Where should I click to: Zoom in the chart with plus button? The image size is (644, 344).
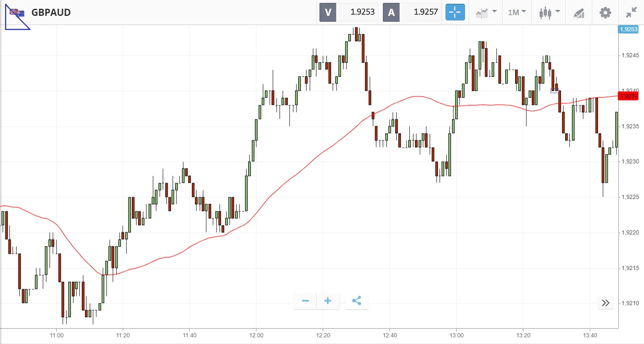click(x=328, y=301)
